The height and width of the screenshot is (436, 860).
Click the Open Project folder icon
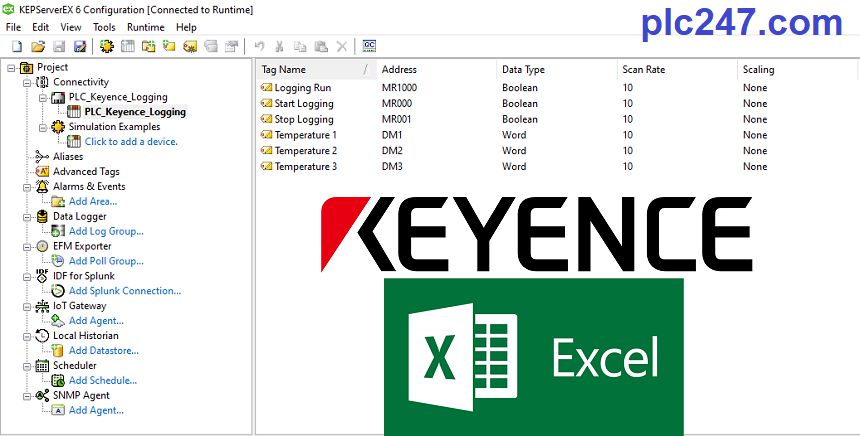pyautogui.click(x=38, y=46)
